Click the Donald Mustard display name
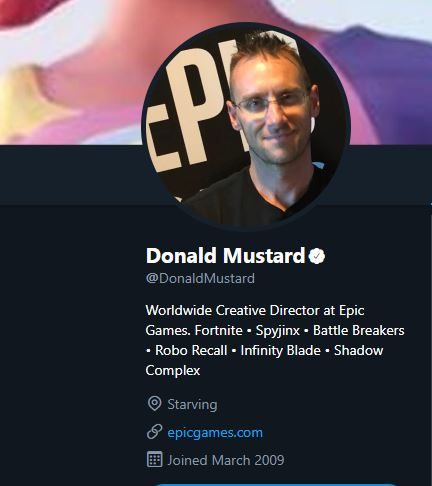 click(225, 256)
